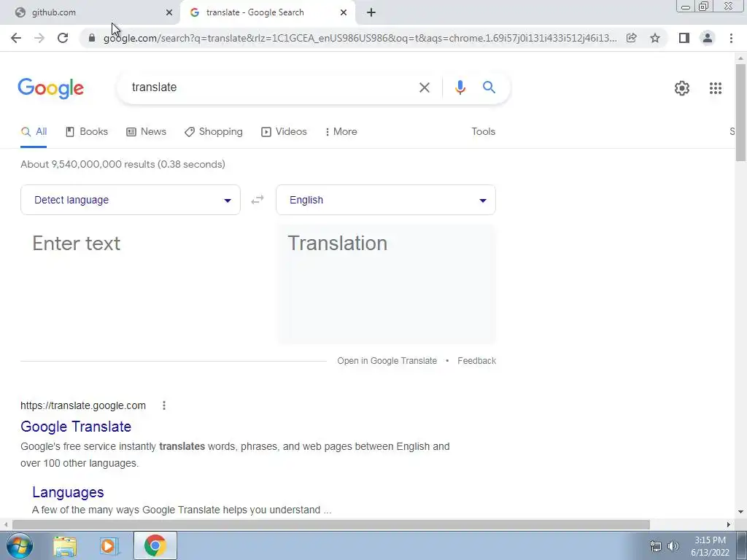The height and width of the screenshot is (560, 747).
Task: Expand the Detect language dropdown
Action: [x=131, y=200]
